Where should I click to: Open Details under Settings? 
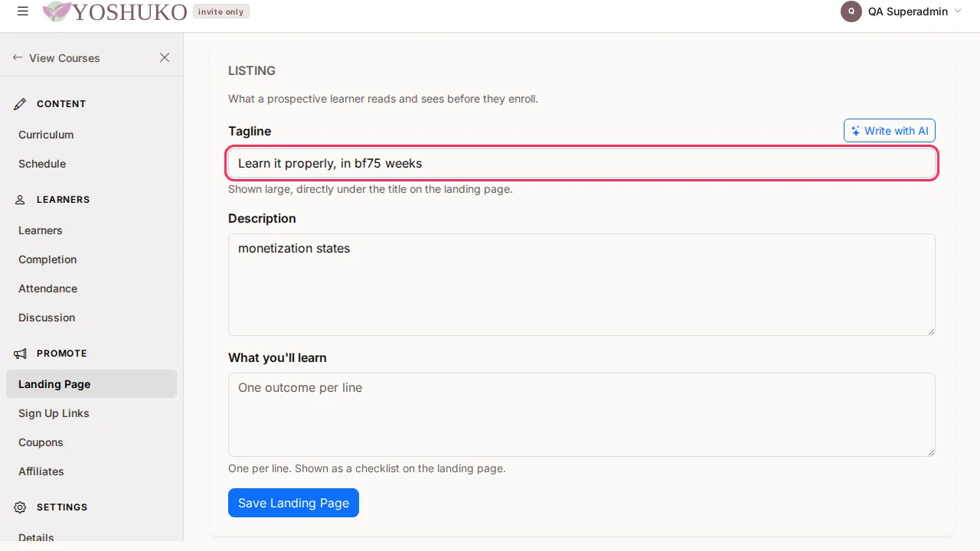click(x=36, y=537)
